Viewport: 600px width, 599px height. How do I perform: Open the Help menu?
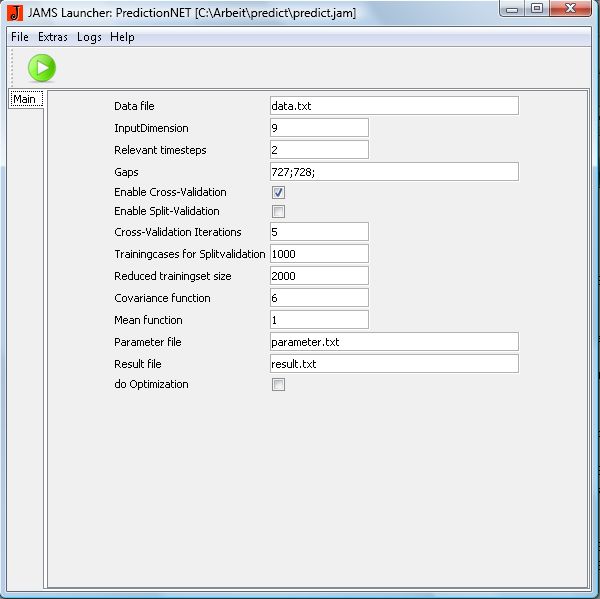(122, 37)
